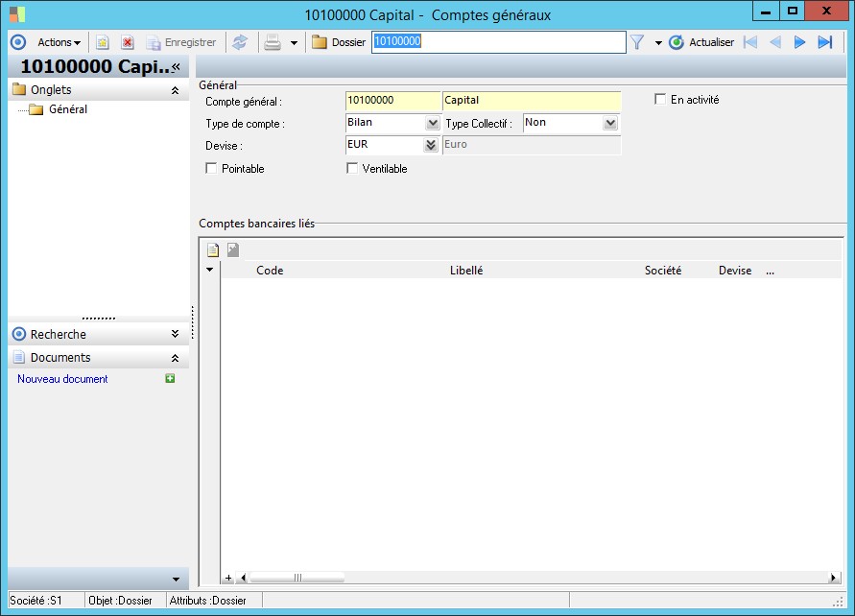855x616 pixels.
Task: Click the filter funnel icon
Action: coord(636,42)
